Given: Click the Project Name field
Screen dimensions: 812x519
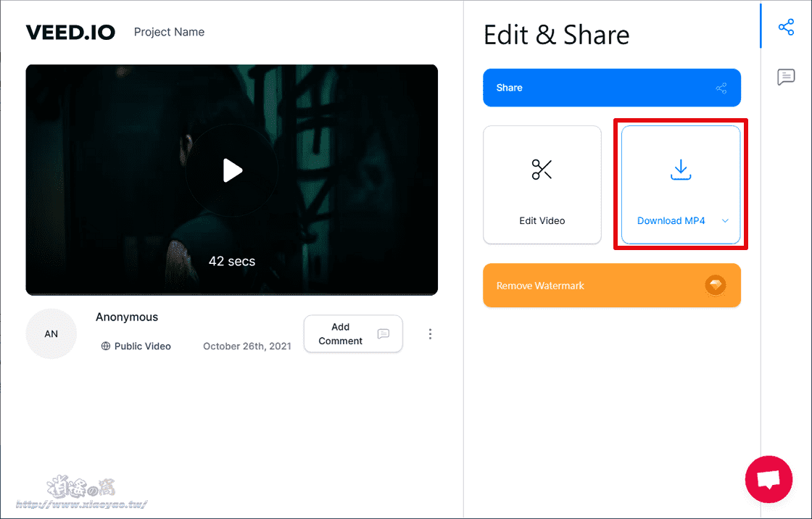Looking at the screenshot, I should pos(169,32).
